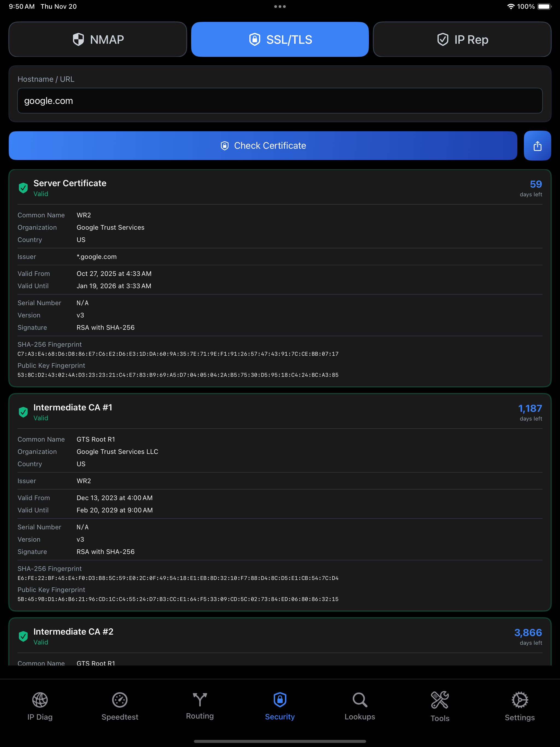This screenshot has width=560, height=747.
Task: Click the issuer value "*.google.com"
Action: click(97, 257)
